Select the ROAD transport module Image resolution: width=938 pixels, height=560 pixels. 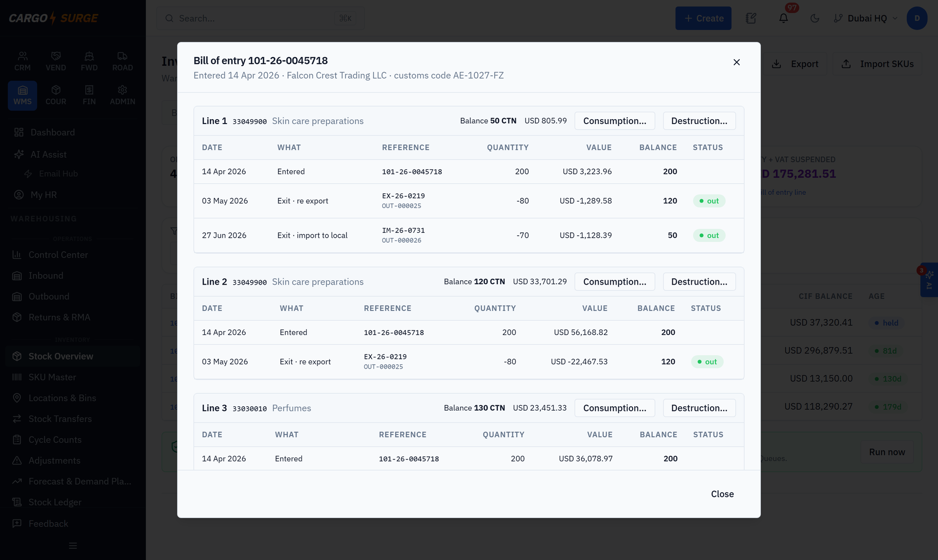pos(123,62)
